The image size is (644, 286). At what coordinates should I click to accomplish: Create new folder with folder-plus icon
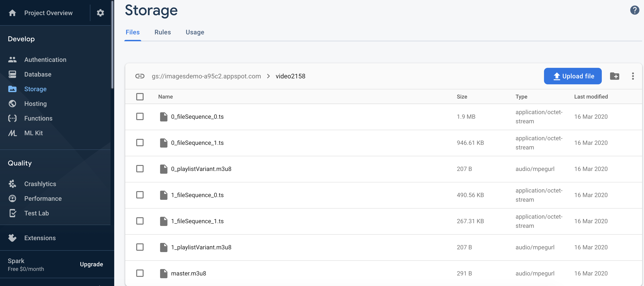tap(614, 76)
